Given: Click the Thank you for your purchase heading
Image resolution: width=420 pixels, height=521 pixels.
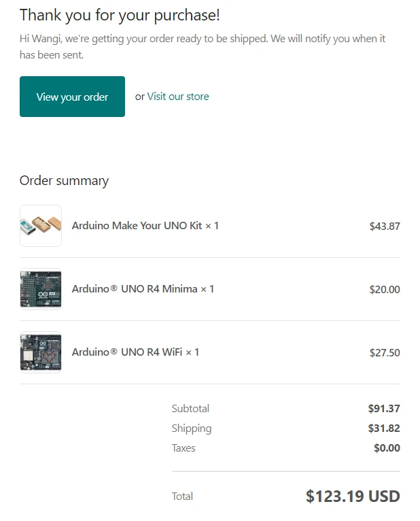Looking at the screenshot, I should coord(120,15).
